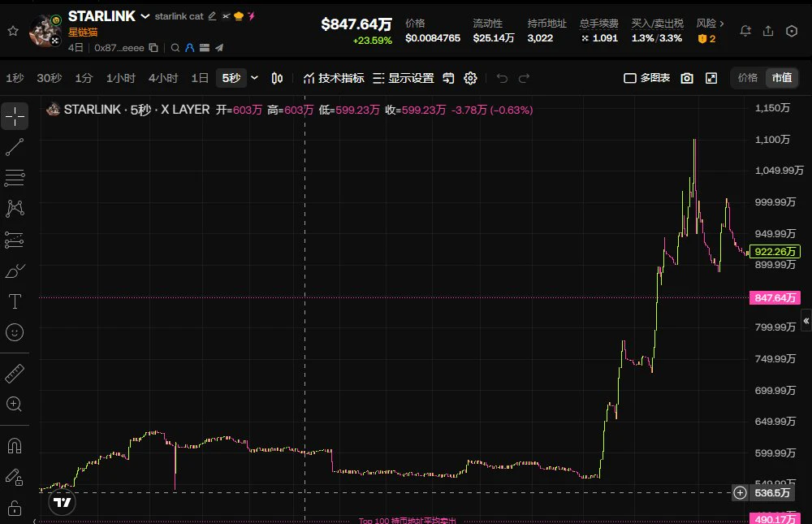
Task: Click the pink lightning bolt badge
Action: (x=251, y=16)
